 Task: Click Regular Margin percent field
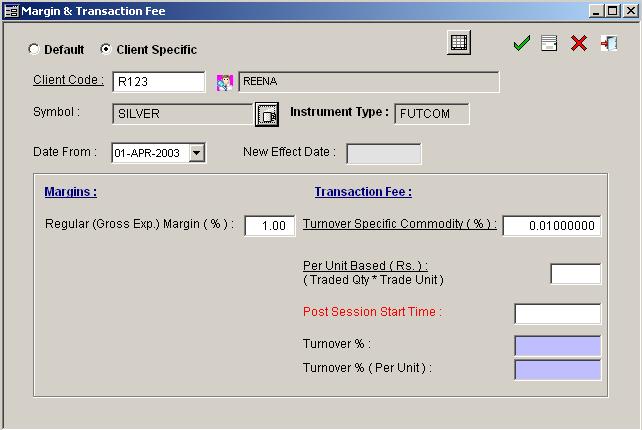tap(270, 226)
